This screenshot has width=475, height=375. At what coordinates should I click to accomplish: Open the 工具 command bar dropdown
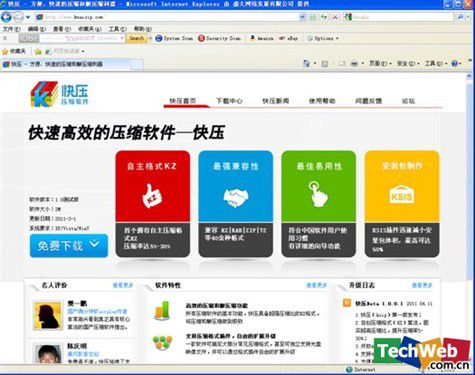436,63
